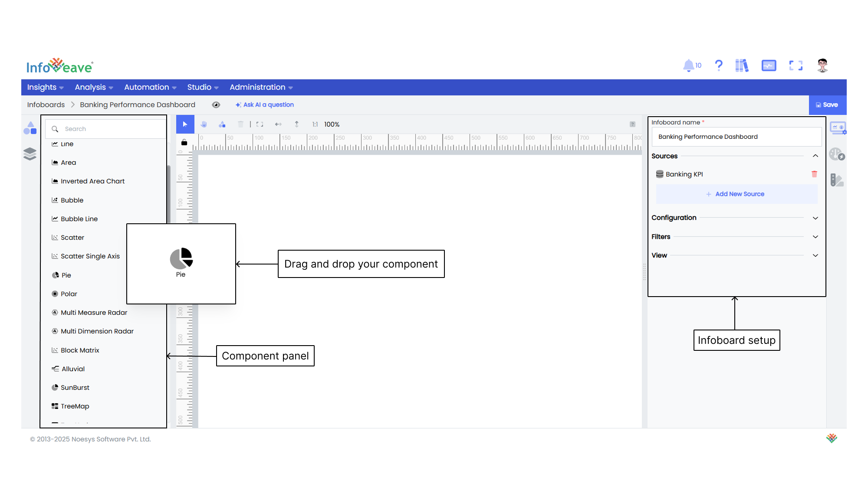The height and width of the screenshot is (503, 868).
Task: Enter fullscreen mode from header
Action: click(x=796, y=65)
